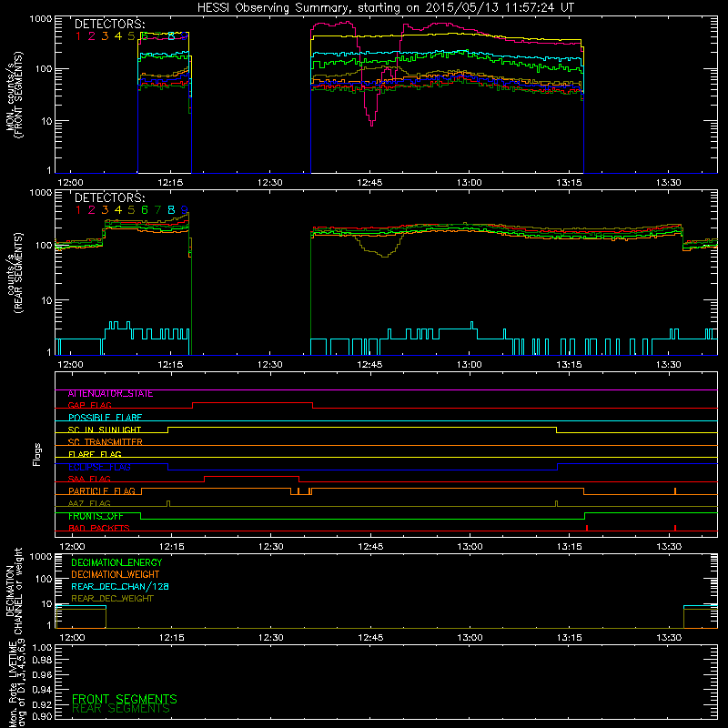Click the 'POSSIBLE_FLARE' flag label
This screenshot has height=728, width=728.
tap(105, 418)
